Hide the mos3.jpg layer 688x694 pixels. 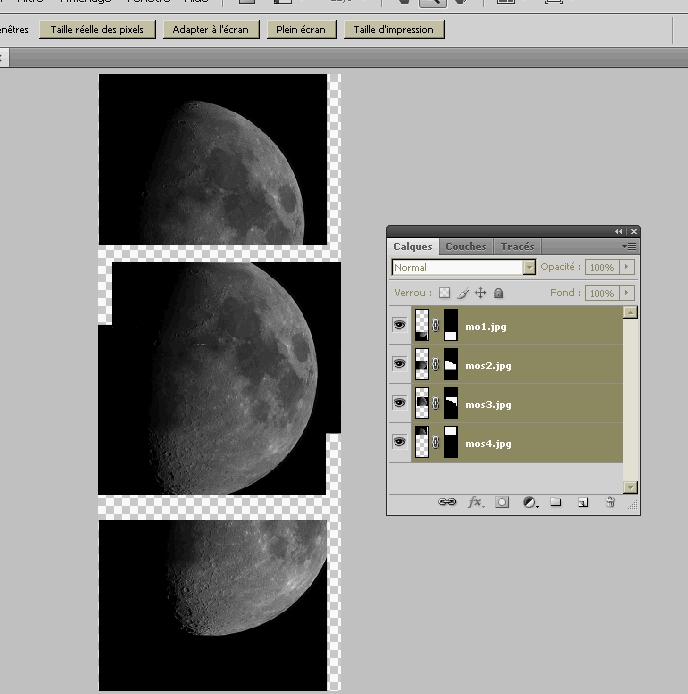coord(399,403)
